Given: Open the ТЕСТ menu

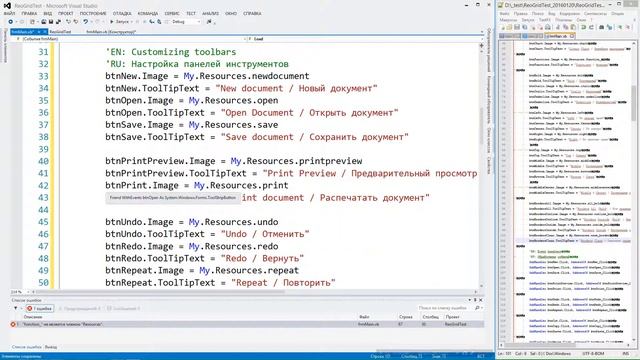Looking at the screenshot, I should click(x=191, y=13).
